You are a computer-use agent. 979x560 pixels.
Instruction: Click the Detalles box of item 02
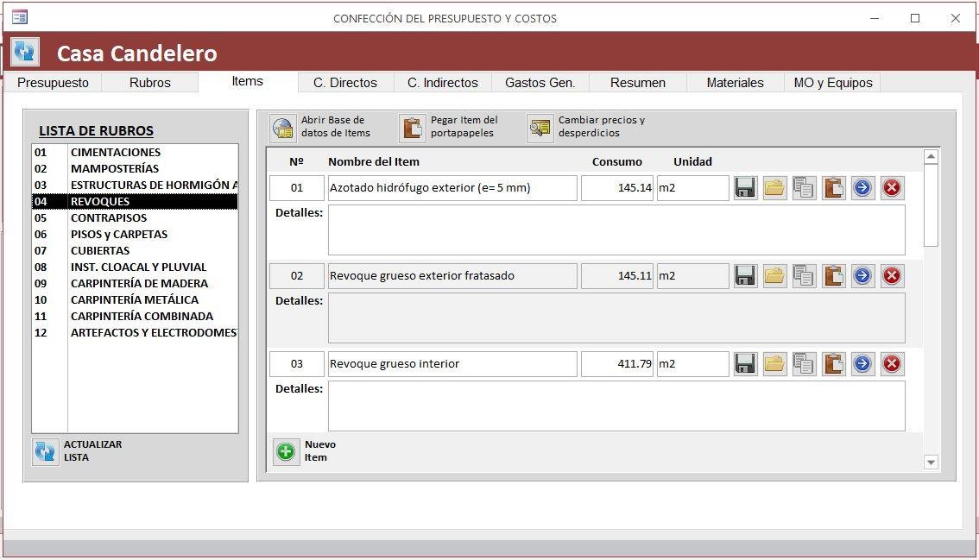click(616, 318)
